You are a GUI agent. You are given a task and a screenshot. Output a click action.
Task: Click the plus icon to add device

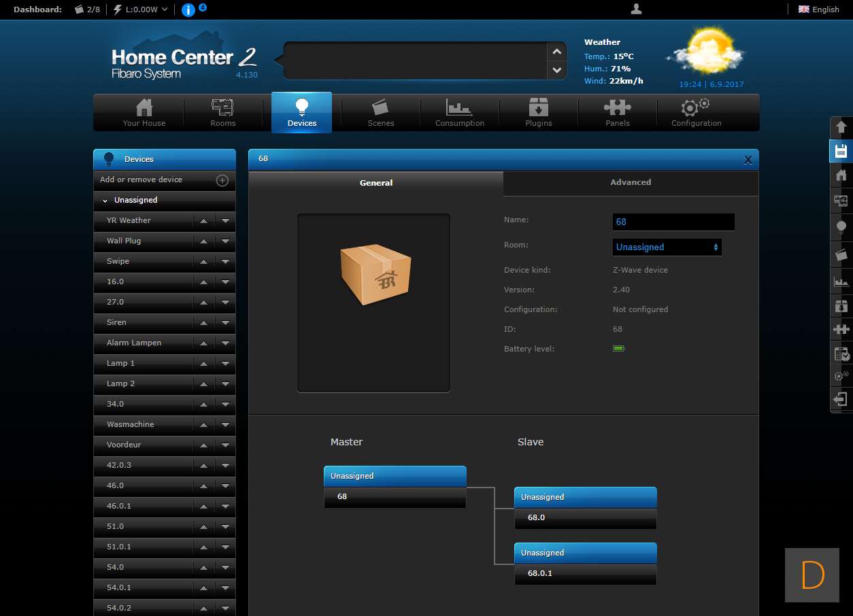point(222,180)
